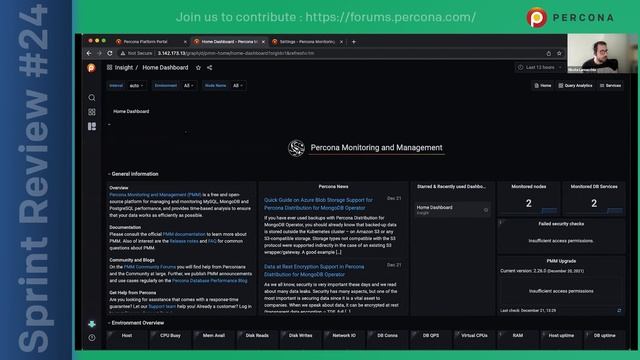Open the dashboards grid icon in sidebar
Screen dimensions: 640x360
click(92, 112)
